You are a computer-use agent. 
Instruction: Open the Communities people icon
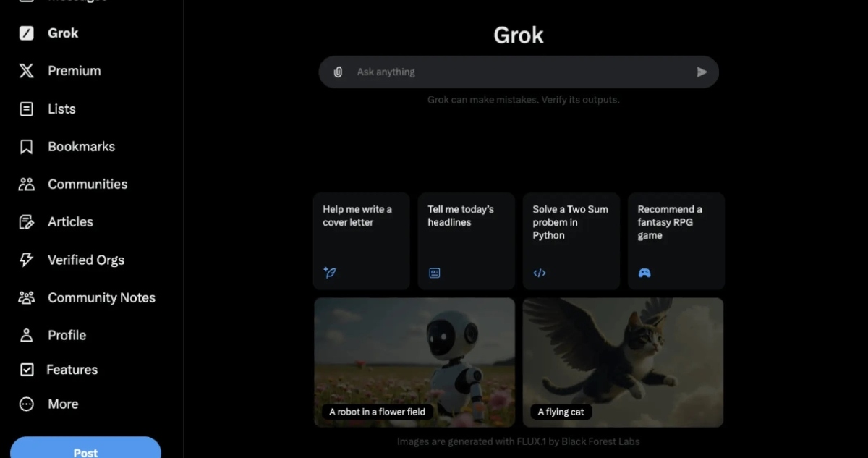(x=27, y=185)
